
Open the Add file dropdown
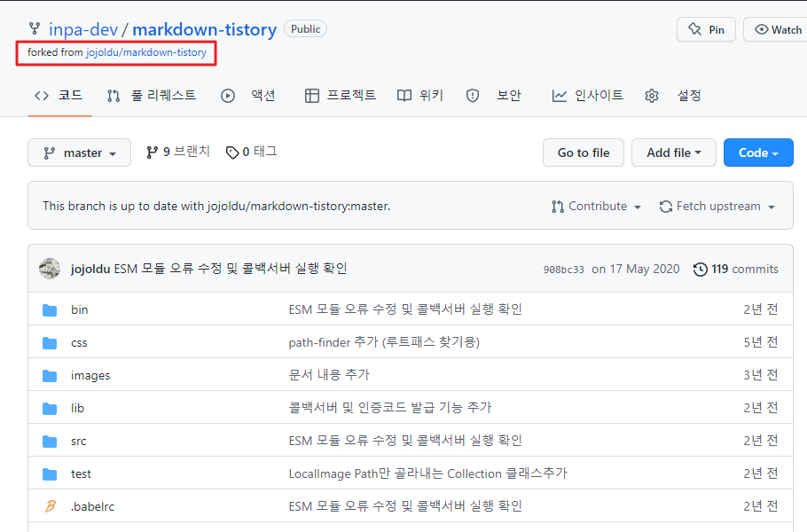[x=674, y=153]
